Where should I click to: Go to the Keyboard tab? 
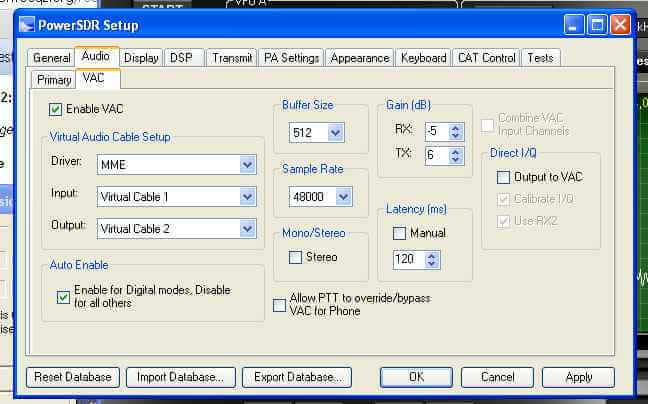(424, 58)
